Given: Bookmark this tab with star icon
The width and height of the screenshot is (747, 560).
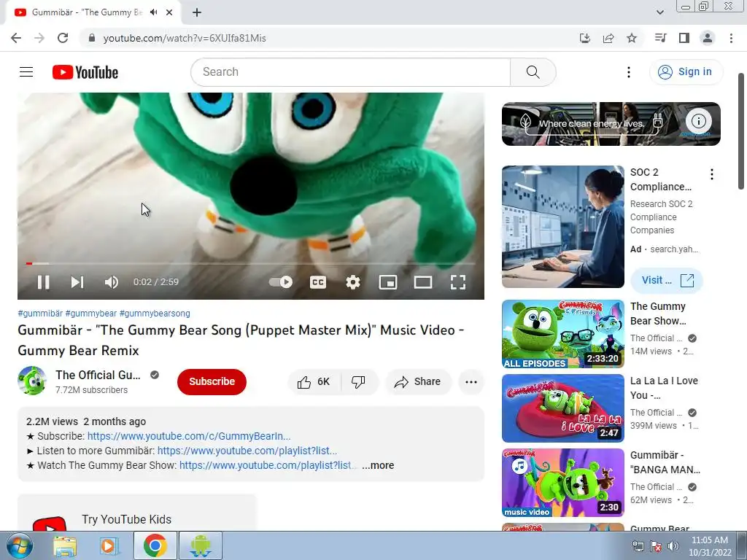Looking at the screenshot, I should point(632,38).
